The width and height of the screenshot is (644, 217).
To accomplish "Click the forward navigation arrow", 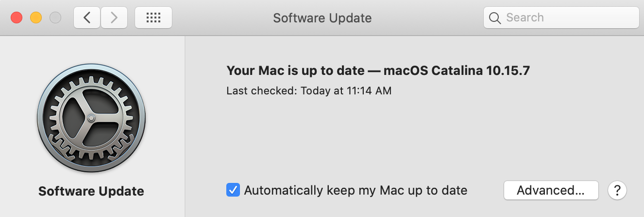I will (x=114, y=18).
